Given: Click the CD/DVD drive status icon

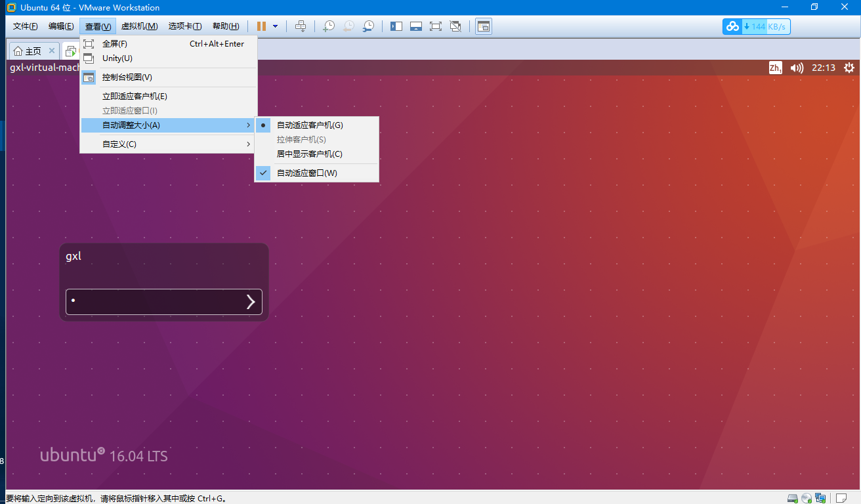Looking at the screenshot, I should coord(807,498).
